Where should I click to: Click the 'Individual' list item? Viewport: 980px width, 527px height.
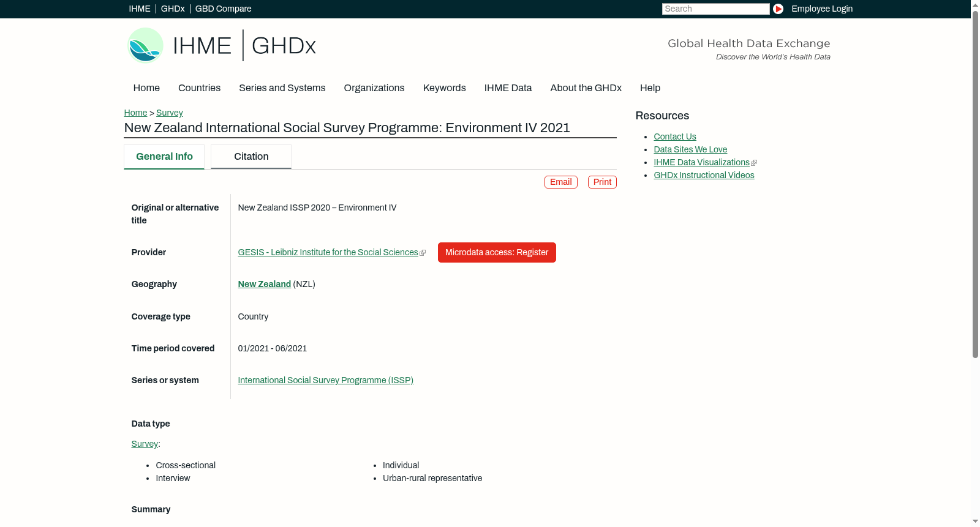pos(401,465)
